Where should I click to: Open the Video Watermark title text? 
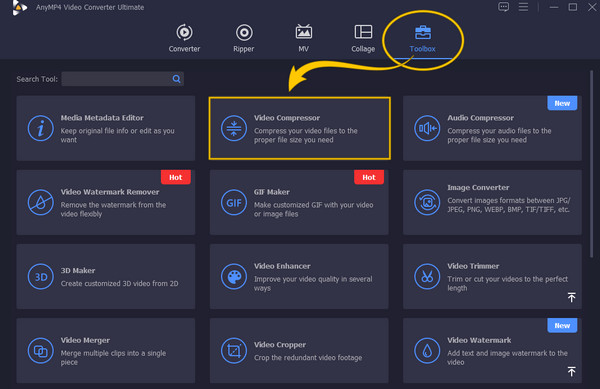pyautogui.click(x=479, y=340)
